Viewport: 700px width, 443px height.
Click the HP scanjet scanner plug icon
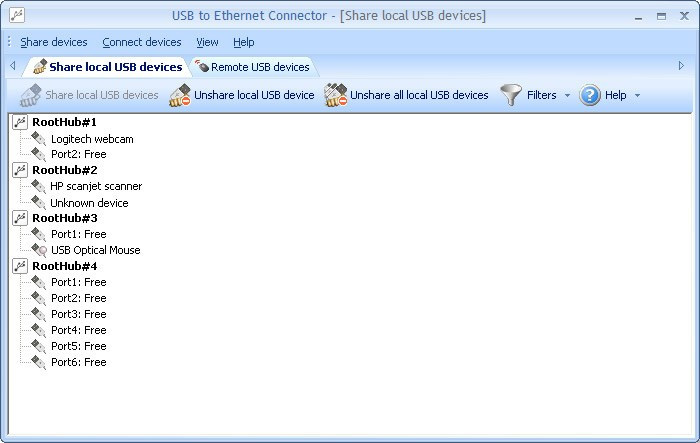(x=39, y=186)
